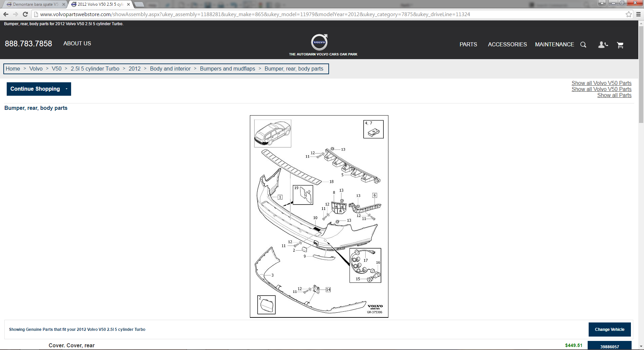Click the V50 car thumbnail in diagram
This screenshot has width=644, height=350.
pos(273,133)
